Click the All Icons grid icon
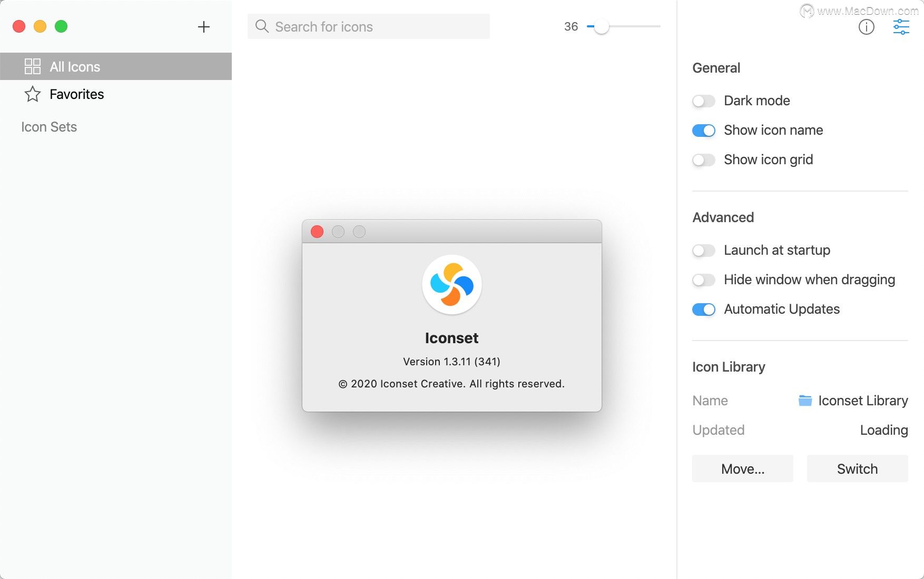Viewport: 924px width, 579px height. (33, 66)
